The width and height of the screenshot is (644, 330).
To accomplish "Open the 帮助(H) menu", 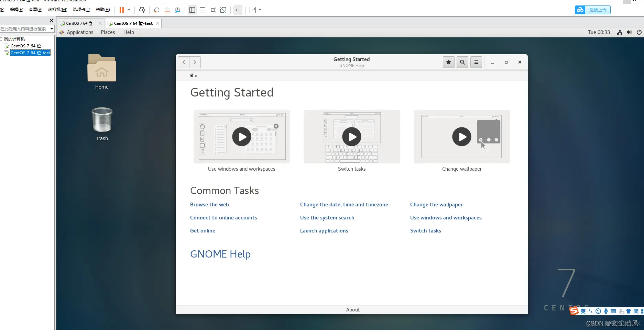I will pos(103,10).
